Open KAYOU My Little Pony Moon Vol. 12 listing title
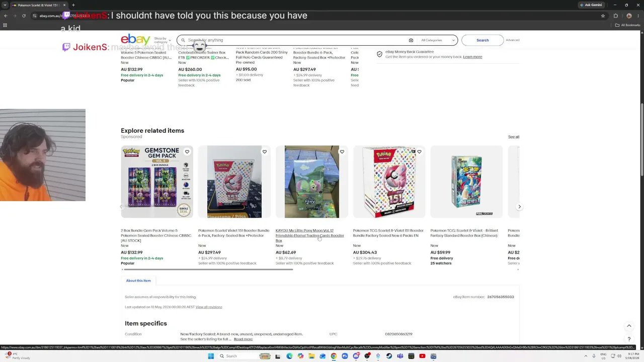644x362 pixels. coord(310,235)
